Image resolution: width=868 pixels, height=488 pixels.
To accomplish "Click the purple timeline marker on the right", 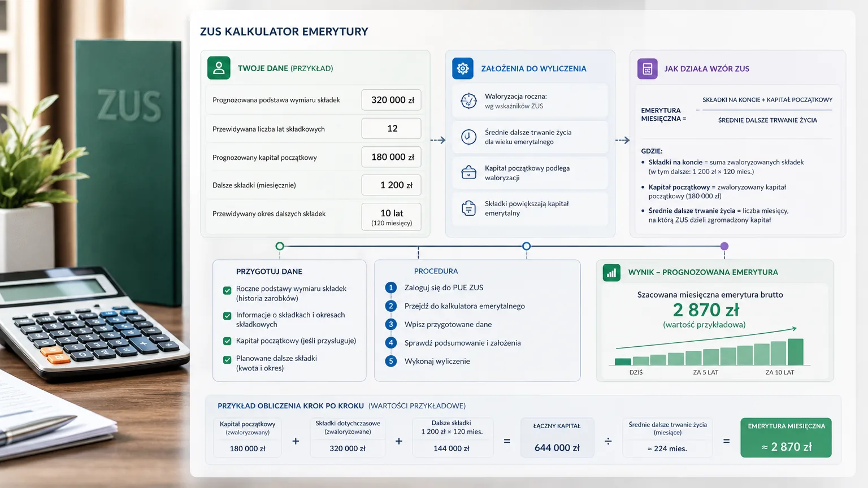I will click(x=724, y=246).
